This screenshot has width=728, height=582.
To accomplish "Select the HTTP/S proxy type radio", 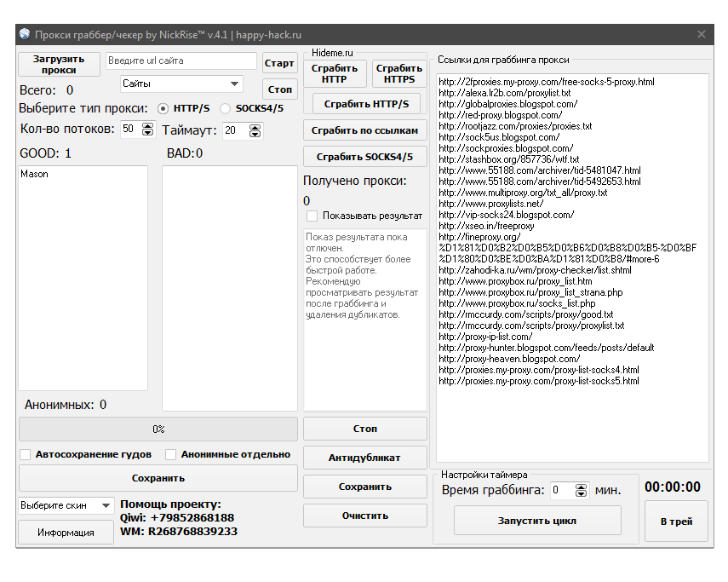I will pos(163,108).
